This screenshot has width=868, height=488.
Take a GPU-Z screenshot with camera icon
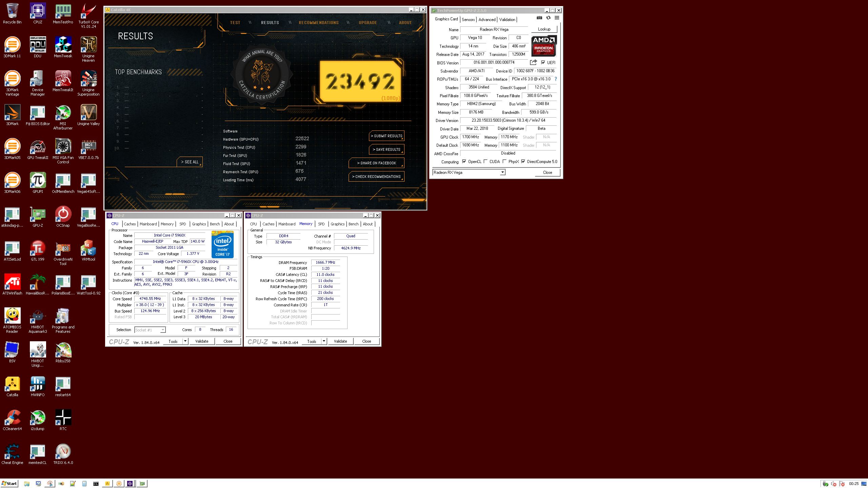click(539, 18)
